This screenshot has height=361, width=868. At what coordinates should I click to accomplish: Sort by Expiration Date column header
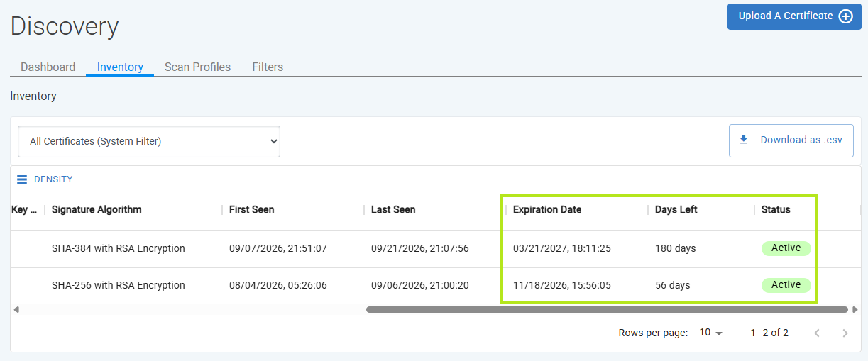[547, 210]
